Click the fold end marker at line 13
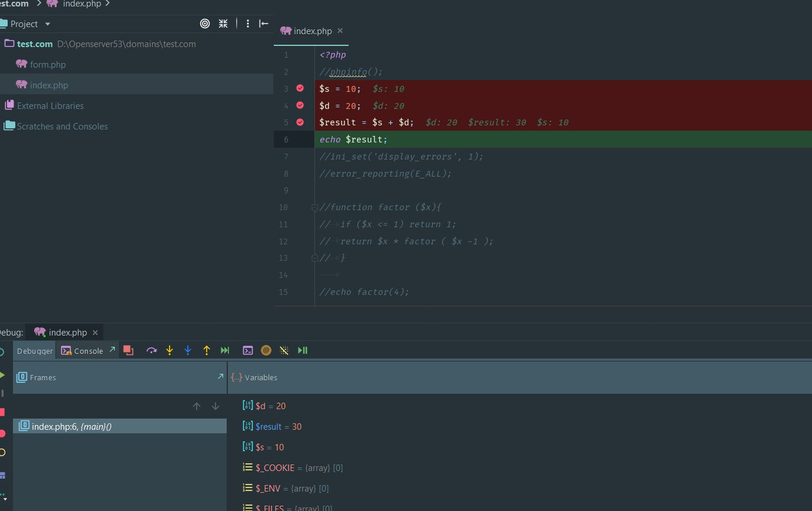This screenshot has width=812, height=511. click(x=314, y=258)
